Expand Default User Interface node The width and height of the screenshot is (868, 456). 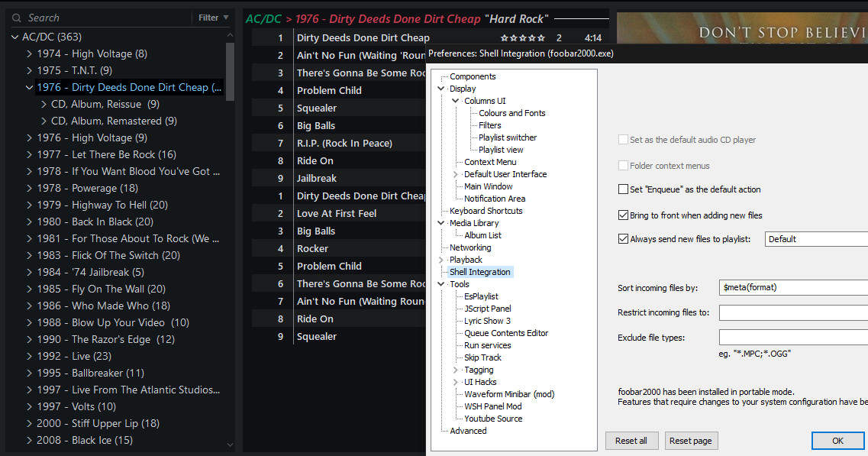456,174
